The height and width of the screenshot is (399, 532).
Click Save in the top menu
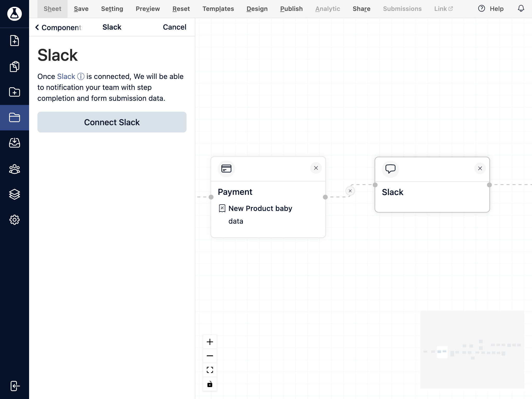(x=81, y=9)
